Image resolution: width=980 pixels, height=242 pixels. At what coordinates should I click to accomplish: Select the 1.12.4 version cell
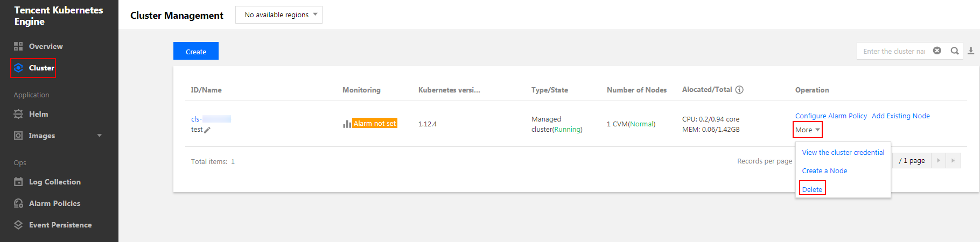click(428, 124)
